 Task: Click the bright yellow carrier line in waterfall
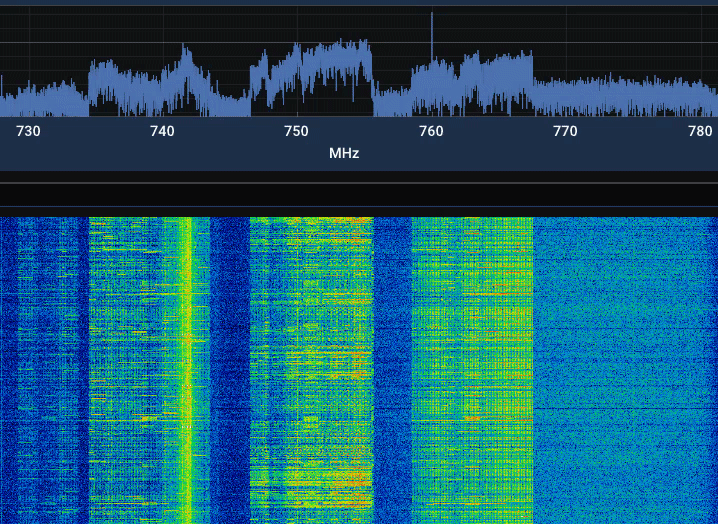[x=187, y=370]
